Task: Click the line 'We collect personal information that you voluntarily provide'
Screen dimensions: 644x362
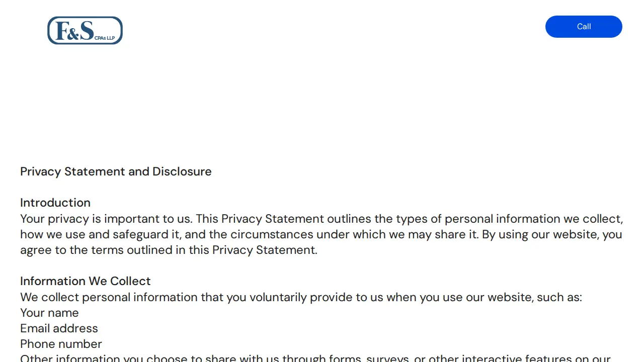Action: 301,297
